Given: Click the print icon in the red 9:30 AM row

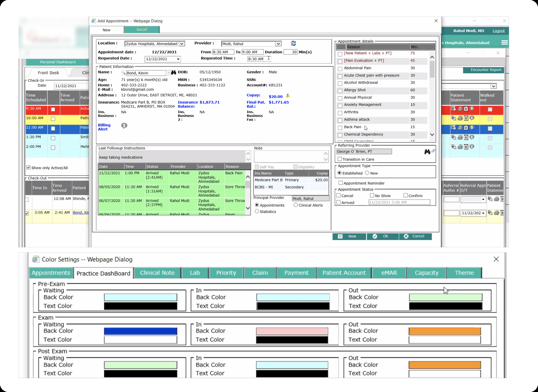Looking at the screenshot, I should [460, 109].
